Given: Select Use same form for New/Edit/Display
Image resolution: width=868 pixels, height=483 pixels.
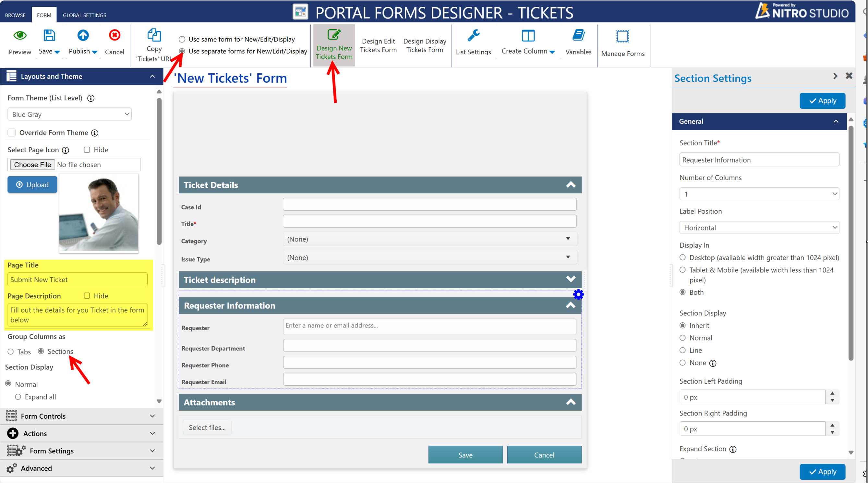Looking at the screenshot, I should point(182,39).
